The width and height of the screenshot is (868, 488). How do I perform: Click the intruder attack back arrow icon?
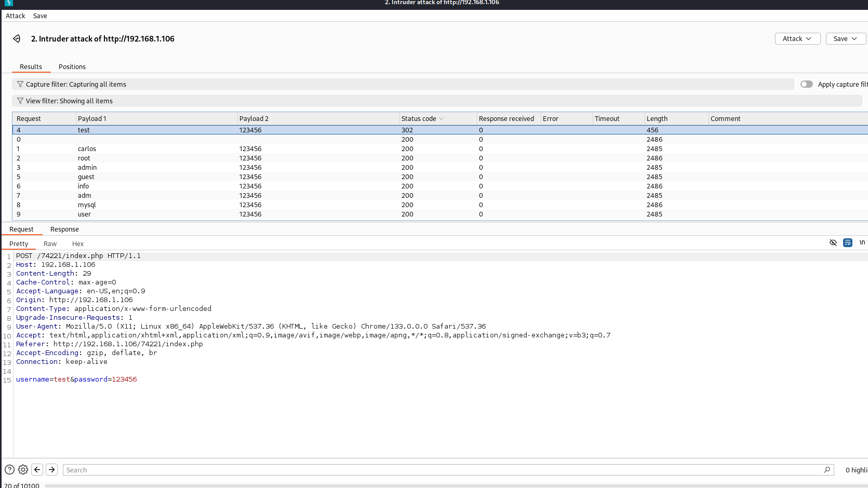17,38
